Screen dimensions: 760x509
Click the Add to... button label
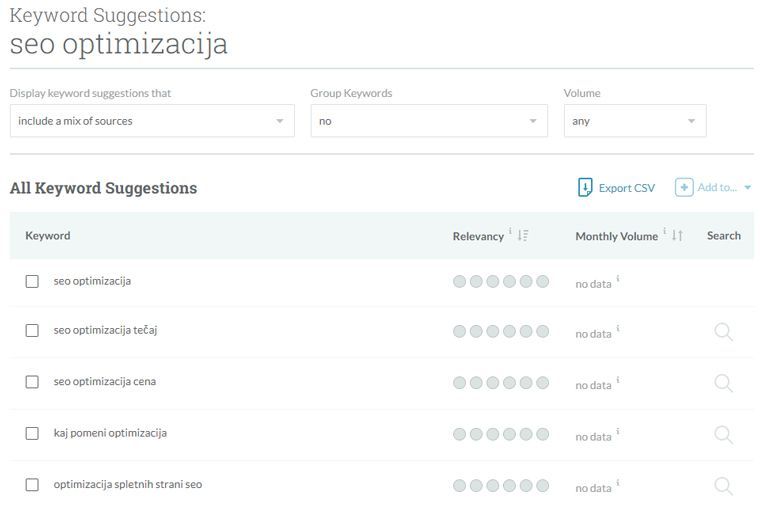coord(717,188)
